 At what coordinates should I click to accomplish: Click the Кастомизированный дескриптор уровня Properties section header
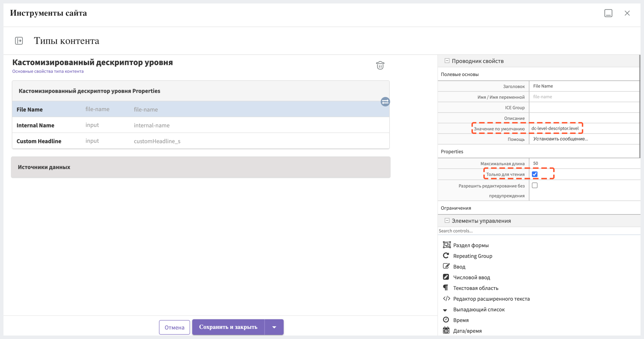200,91
